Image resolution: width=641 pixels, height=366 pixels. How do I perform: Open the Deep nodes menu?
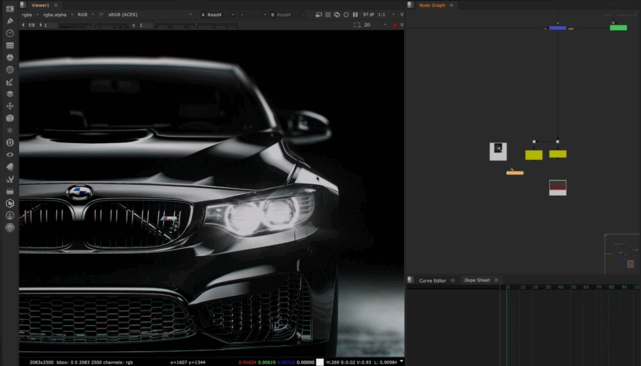click(x=10, y=143)
